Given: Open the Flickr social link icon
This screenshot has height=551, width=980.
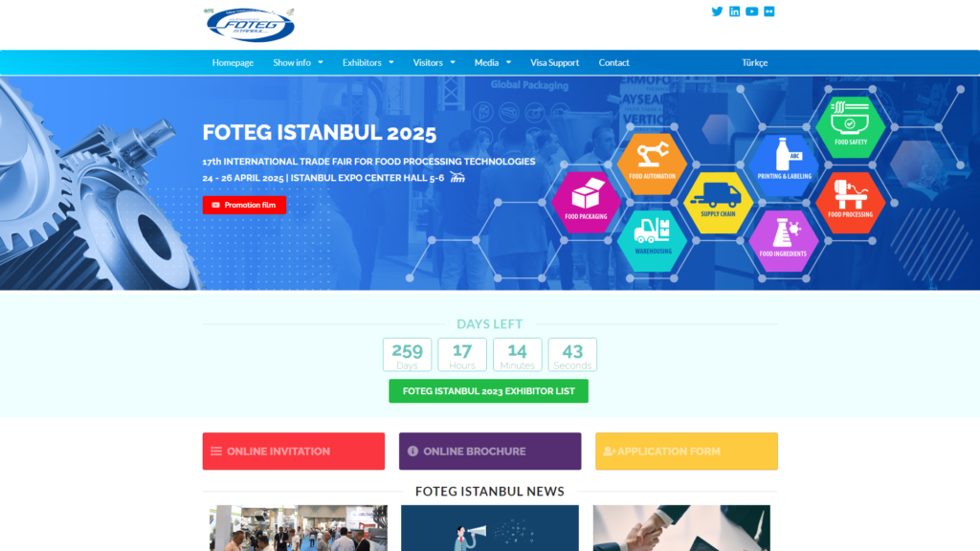Looking at the screenshot, I should click(x=769, y=11).
